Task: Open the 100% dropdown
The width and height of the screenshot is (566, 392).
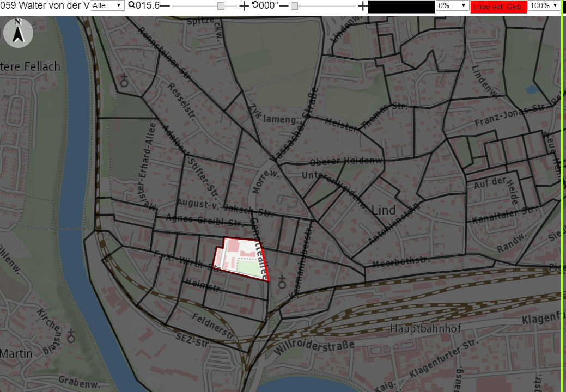Action: [x=544, y=5]
